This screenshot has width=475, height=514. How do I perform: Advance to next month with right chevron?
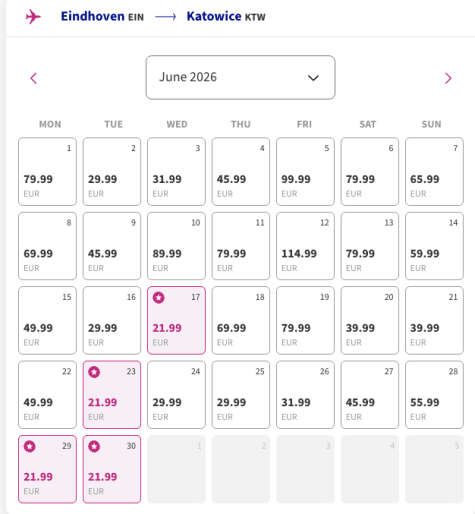(448, 78)
